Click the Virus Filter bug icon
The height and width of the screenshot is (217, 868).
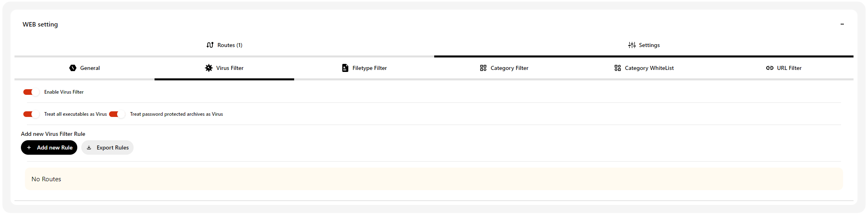(209, 68)
